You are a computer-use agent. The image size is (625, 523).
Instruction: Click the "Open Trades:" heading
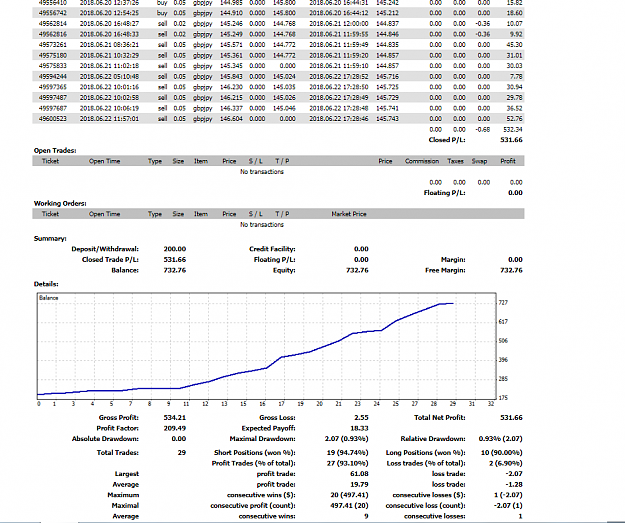[55, 150]
